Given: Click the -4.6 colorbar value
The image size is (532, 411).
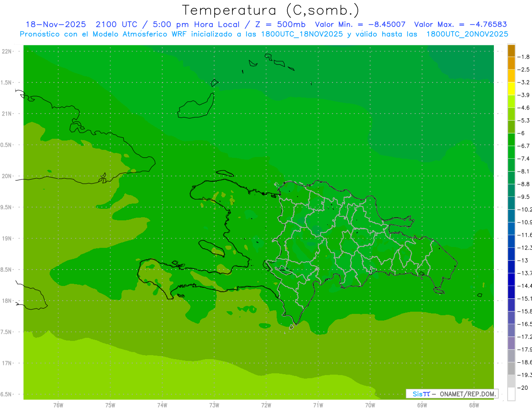Looking at the screenshot, I should tap(524, 108).
